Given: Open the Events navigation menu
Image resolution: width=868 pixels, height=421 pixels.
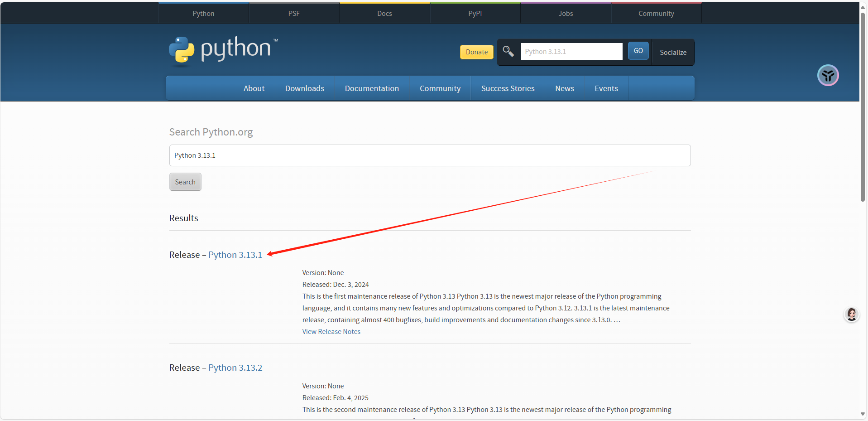Looking at the screenshot, I should (606, 88).
